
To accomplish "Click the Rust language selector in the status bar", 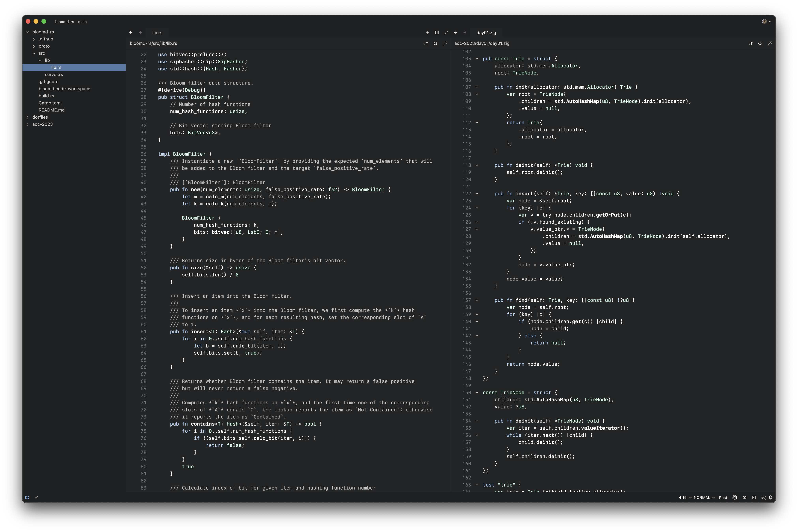I will (x=723, y=497).
